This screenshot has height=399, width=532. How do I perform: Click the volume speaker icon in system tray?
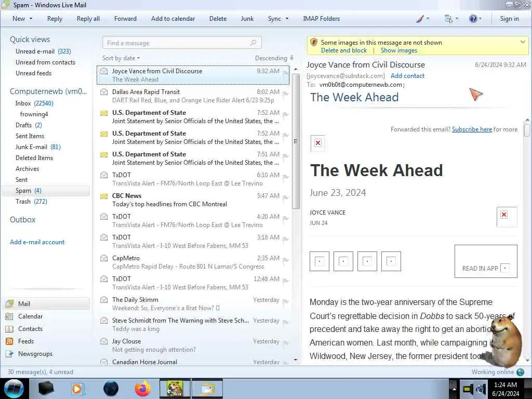click(481, 389)
